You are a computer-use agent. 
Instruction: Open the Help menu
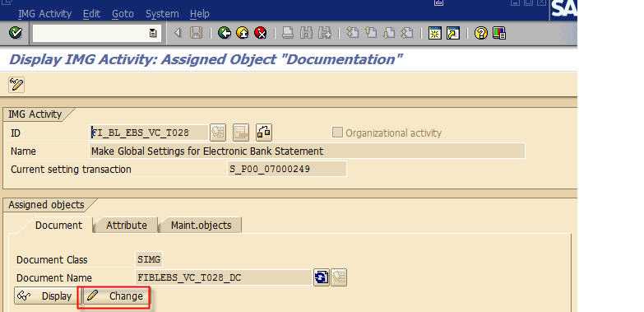click(200, 13)
